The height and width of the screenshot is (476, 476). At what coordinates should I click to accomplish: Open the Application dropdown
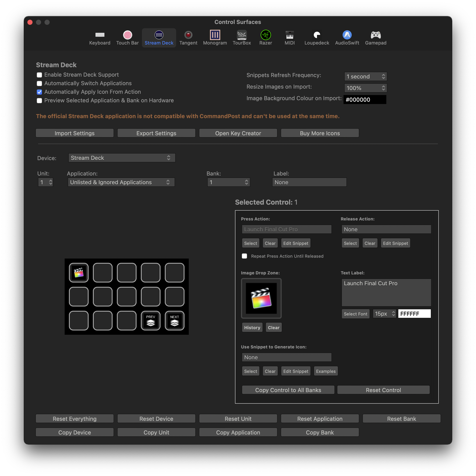point(121,182)
